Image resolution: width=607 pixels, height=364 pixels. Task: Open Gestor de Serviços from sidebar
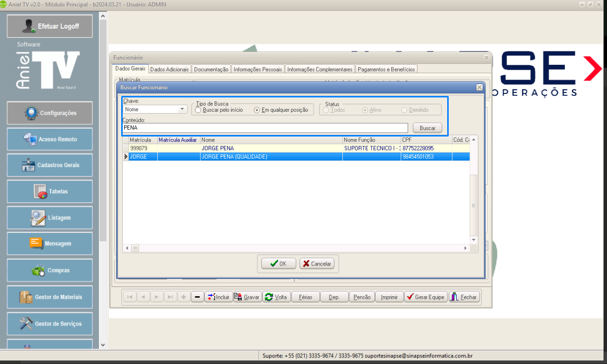[x=49, y=324]
